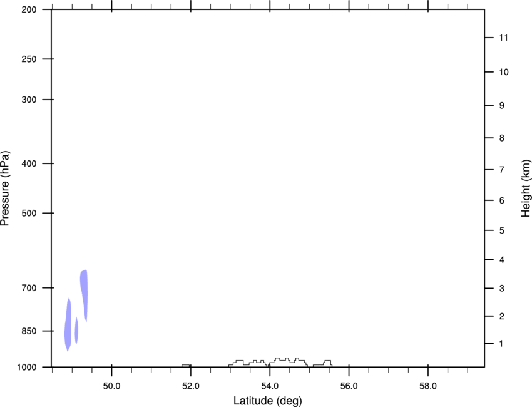Click the '850' pressure tick label

(29, 331)
